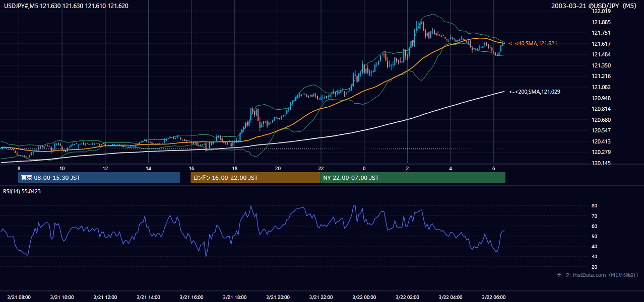Click price level 121.751 on price axis

(x=602, y=33)
